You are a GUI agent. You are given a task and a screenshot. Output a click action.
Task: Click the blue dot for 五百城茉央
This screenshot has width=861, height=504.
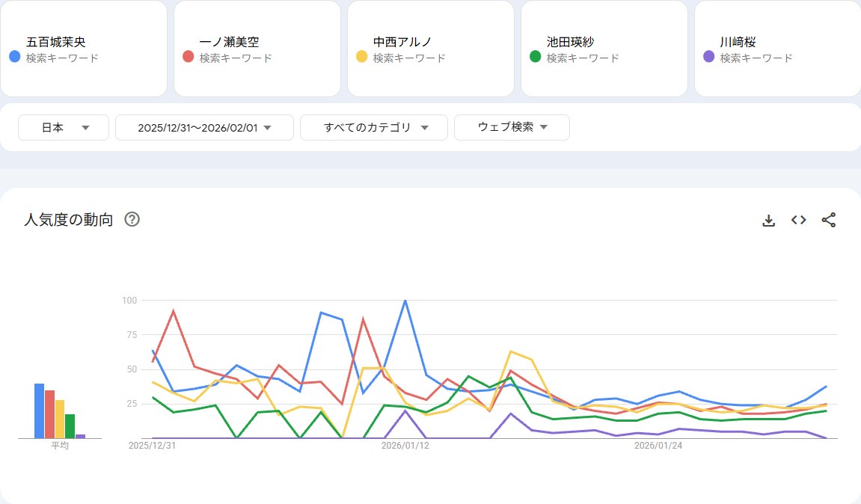point(14,56)
